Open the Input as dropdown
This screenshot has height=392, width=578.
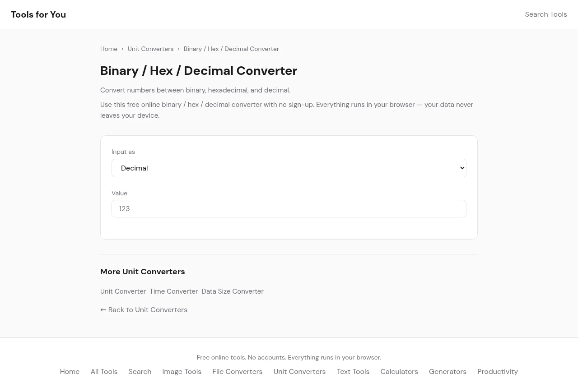289,168
